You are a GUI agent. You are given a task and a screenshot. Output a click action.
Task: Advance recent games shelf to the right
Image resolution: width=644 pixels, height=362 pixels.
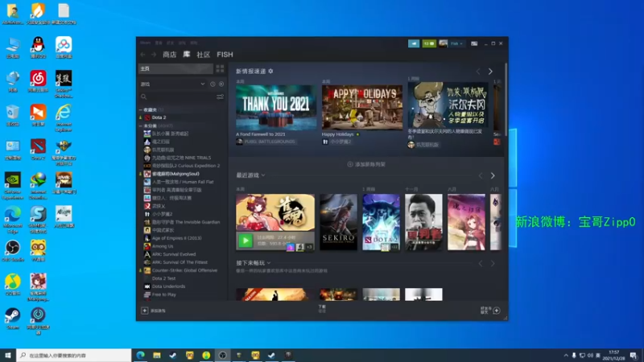point(493,175)
